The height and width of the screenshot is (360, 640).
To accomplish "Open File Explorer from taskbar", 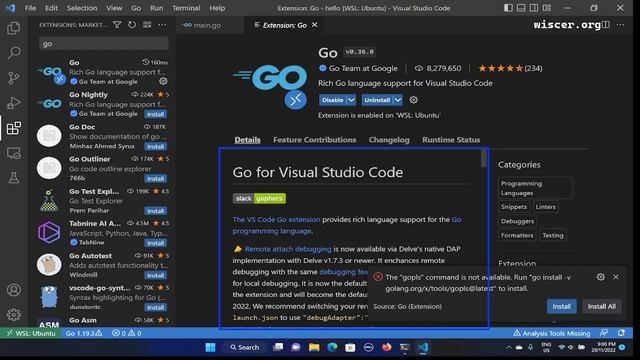I will tap(314, 347).
